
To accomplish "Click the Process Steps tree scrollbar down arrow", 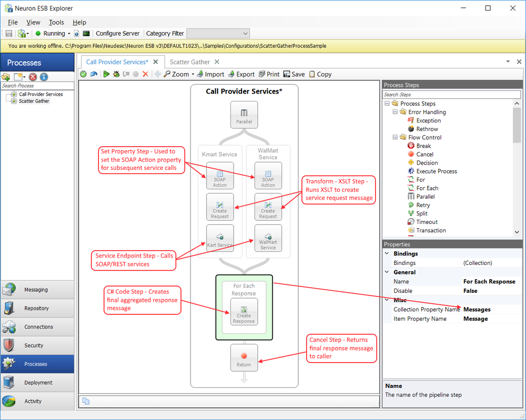I will (x=517, y=232).
